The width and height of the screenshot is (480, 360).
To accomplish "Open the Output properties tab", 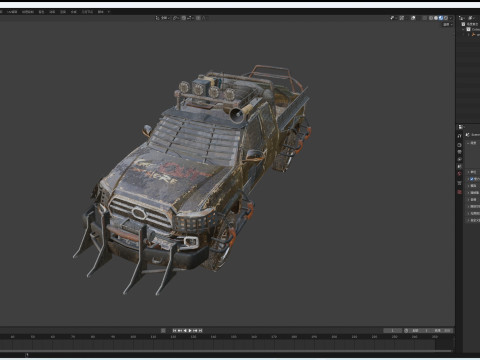I will pyautogui.click(x=459, y=152).
